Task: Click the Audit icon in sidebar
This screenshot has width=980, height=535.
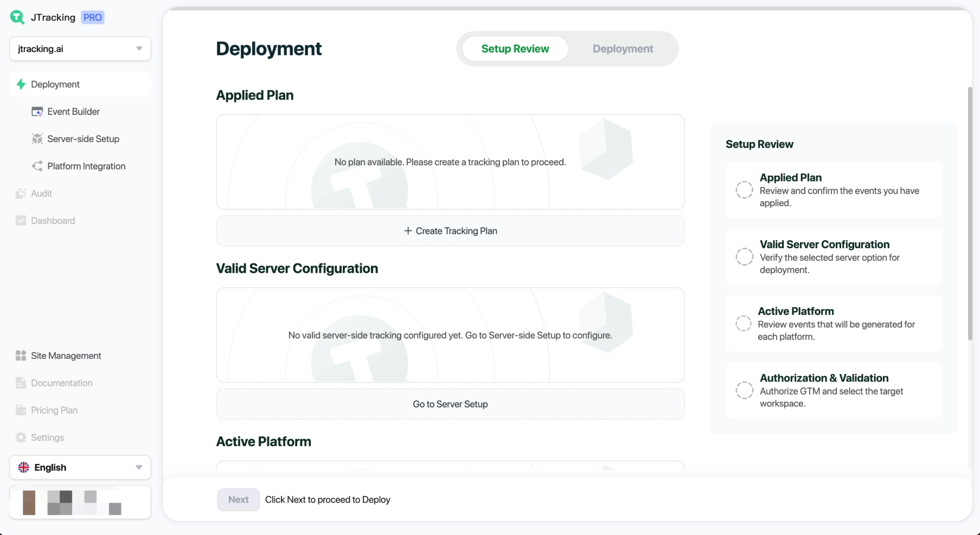Action: point(21,194)
